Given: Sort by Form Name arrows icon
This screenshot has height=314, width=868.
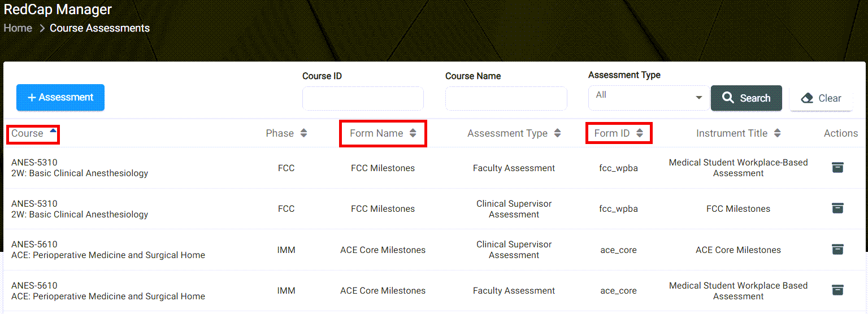Looking at the screenshot, I should [x=413, y=133].
